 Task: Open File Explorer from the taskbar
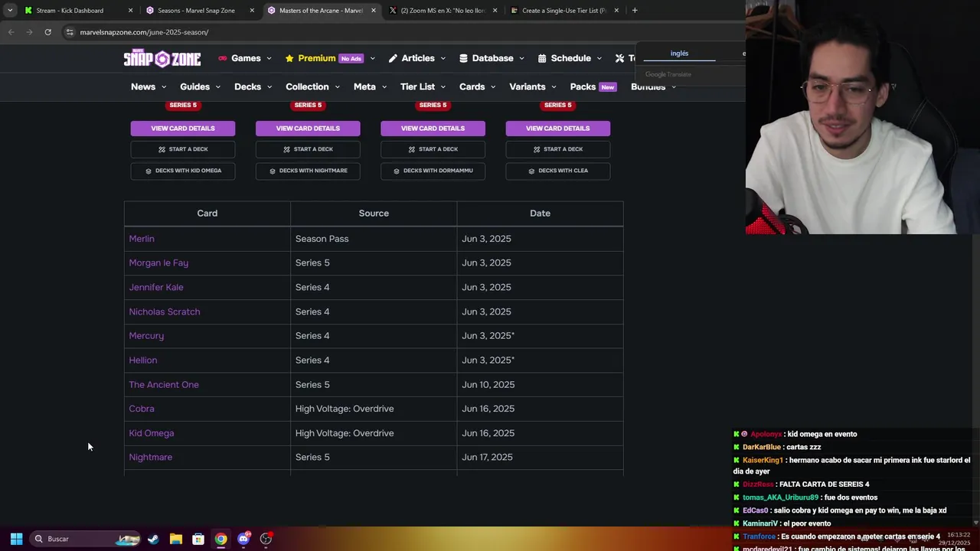pyautogui.click(x=175, y=539)
